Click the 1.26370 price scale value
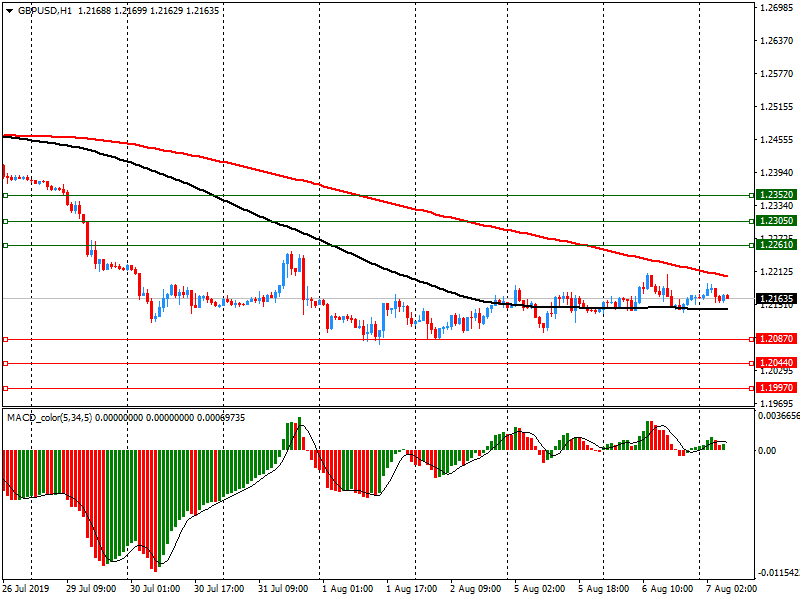This screenshot has width=800, height=600. coord(777,41)
